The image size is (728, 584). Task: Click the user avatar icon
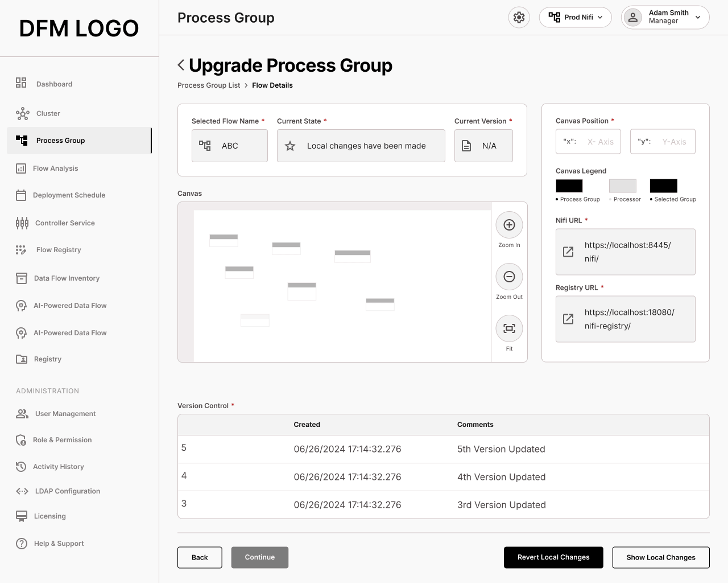[632, 17]
